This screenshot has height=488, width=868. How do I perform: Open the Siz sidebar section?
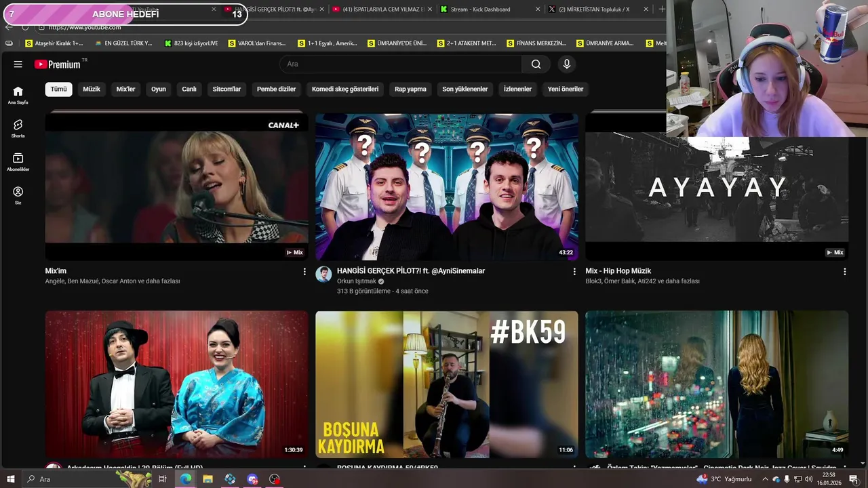18,195
